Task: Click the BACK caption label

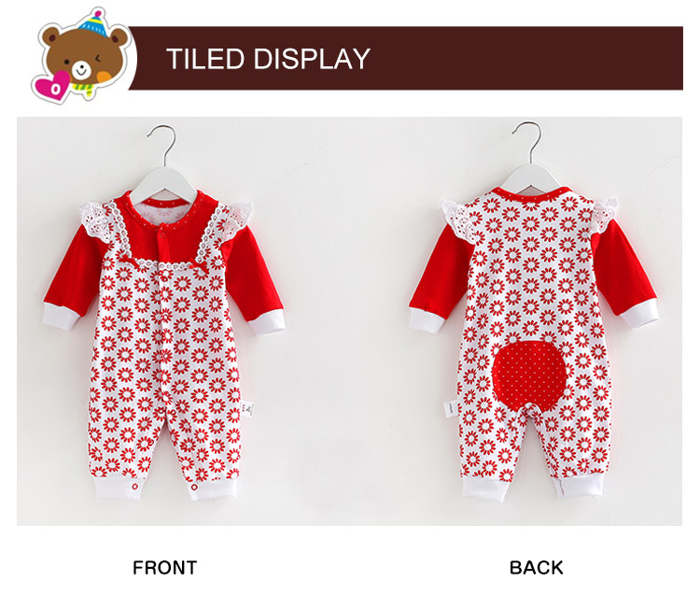Action: (x=536, y=568)
